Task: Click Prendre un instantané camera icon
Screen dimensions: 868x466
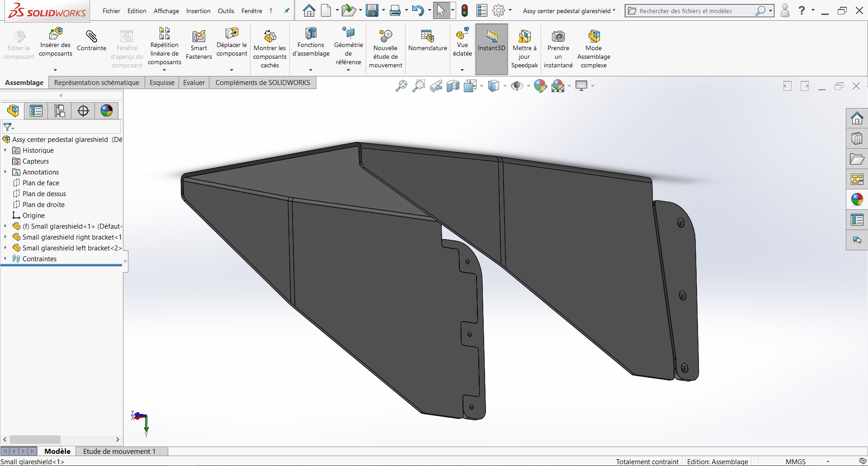Action: click(558, 36)
